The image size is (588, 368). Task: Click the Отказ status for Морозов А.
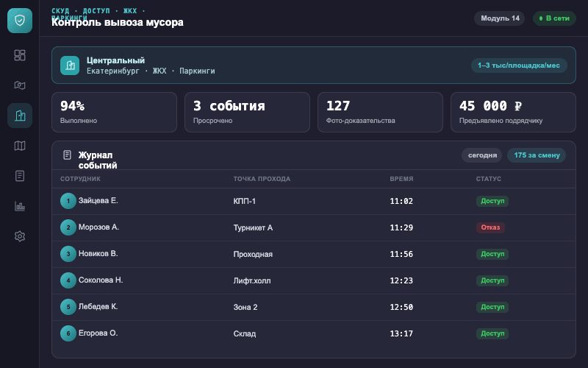pyautogui.click(x=490, y=227)
